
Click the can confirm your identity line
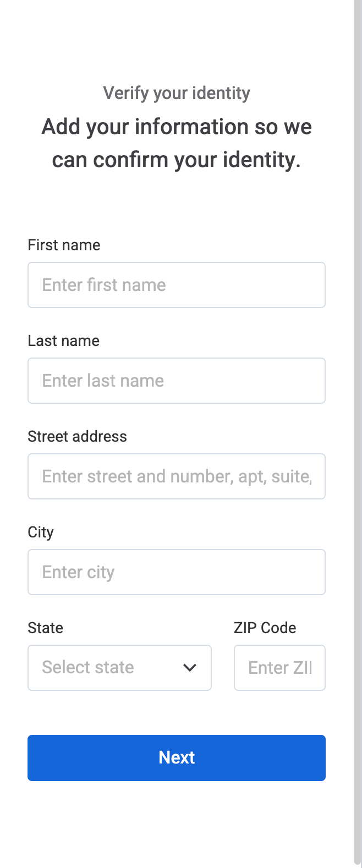click(177, 160)
